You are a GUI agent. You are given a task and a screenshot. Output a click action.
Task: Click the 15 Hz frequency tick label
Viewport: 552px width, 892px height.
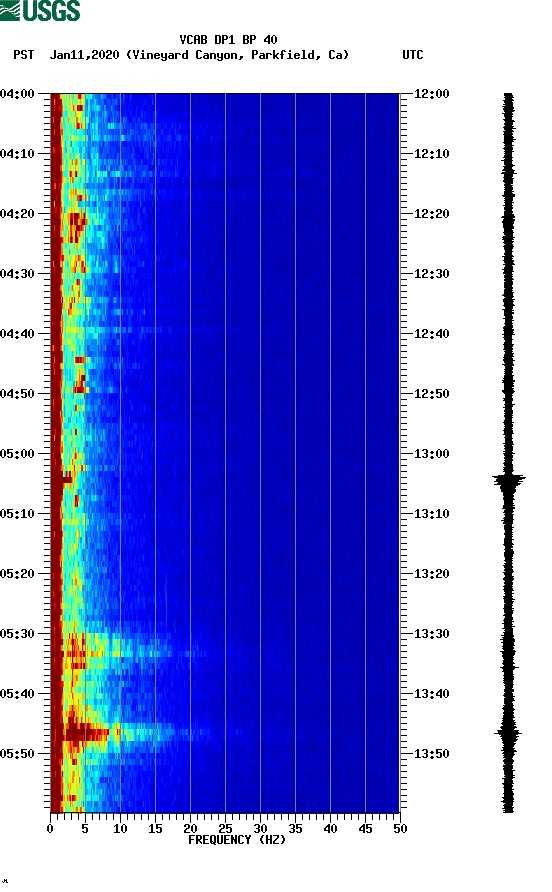tap(155, 829)
